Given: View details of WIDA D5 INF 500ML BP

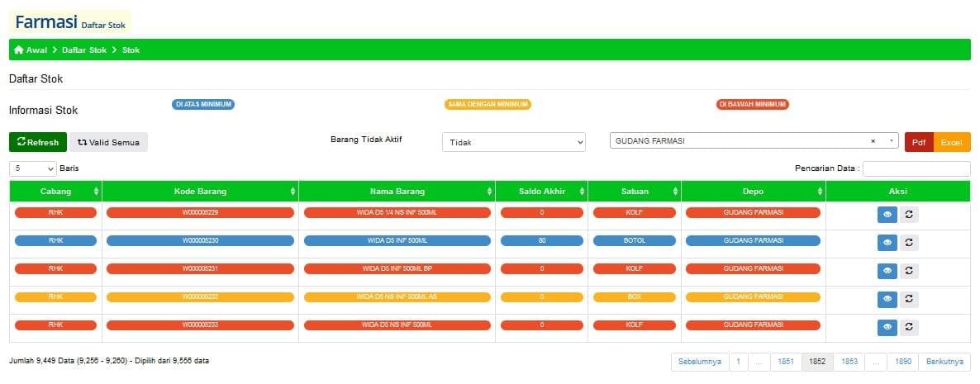Looking at the screenshot, I should [887, 271].
